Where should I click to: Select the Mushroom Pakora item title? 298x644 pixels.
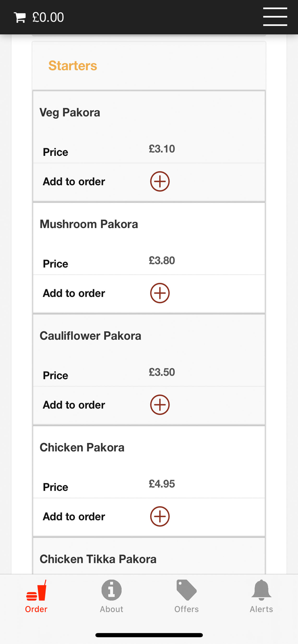tap(89, 224)
